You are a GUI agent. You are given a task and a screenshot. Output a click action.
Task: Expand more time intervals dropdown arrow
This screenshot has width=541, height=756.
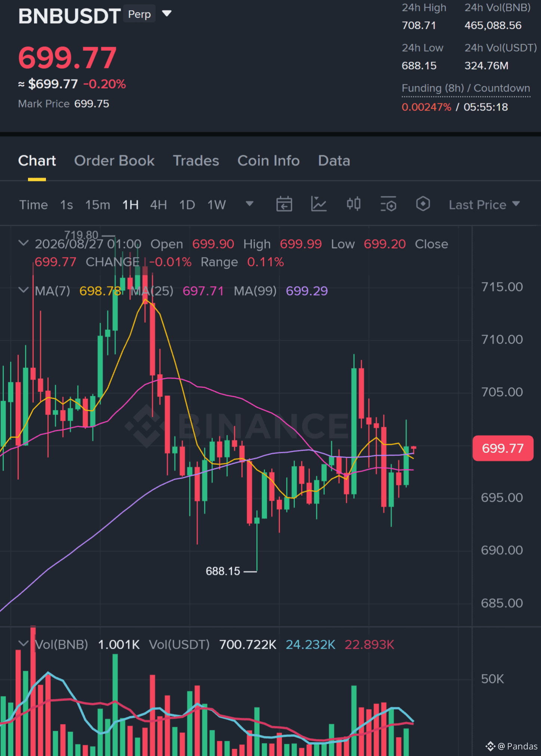[x=250, y=204]
